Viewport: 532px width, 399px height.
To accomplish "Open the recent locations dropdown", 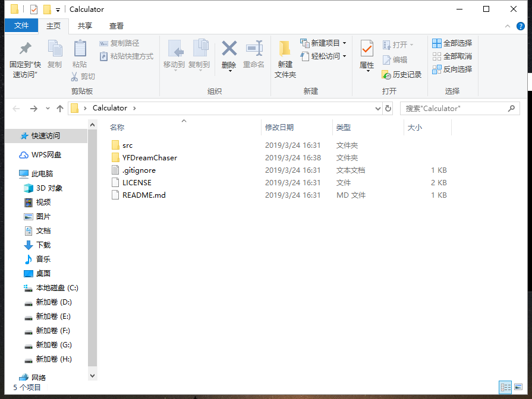I will 48,109.
